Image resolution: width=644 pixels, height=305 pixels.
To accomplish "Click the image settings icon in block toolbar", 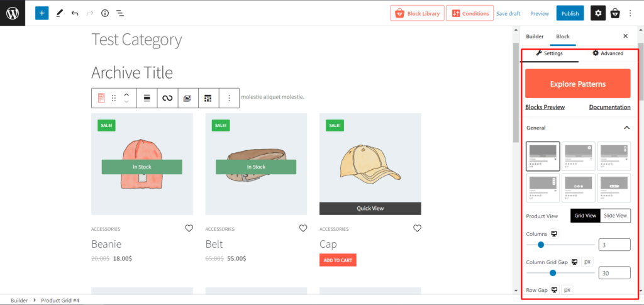I will [187, 98].
